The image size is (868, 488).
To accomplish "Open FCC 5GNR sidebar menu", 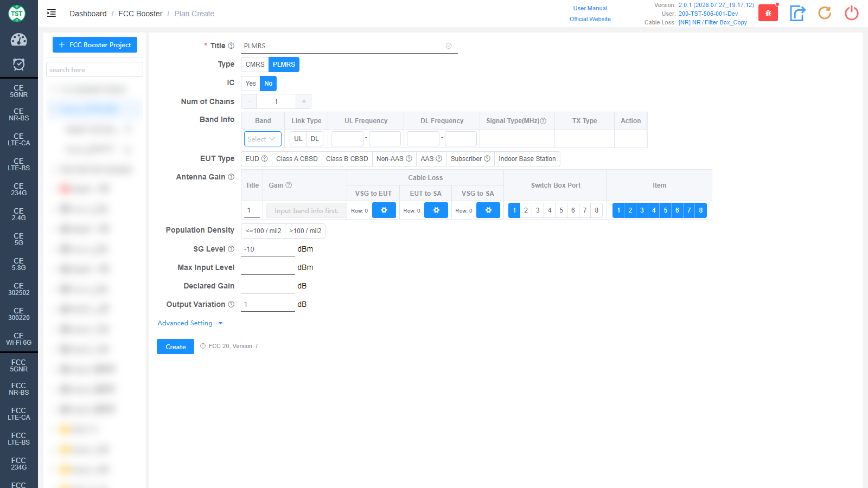I will coord(18,365).
